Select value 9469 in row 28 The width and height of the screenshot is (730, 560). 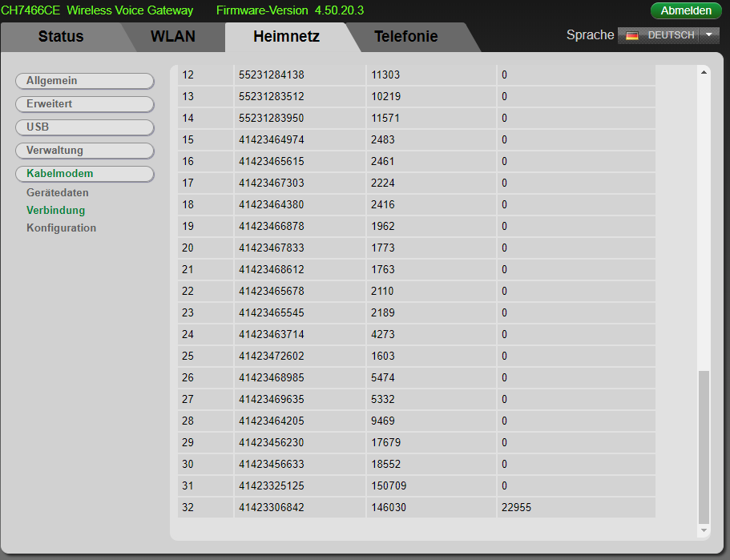[x=383, y=421]
